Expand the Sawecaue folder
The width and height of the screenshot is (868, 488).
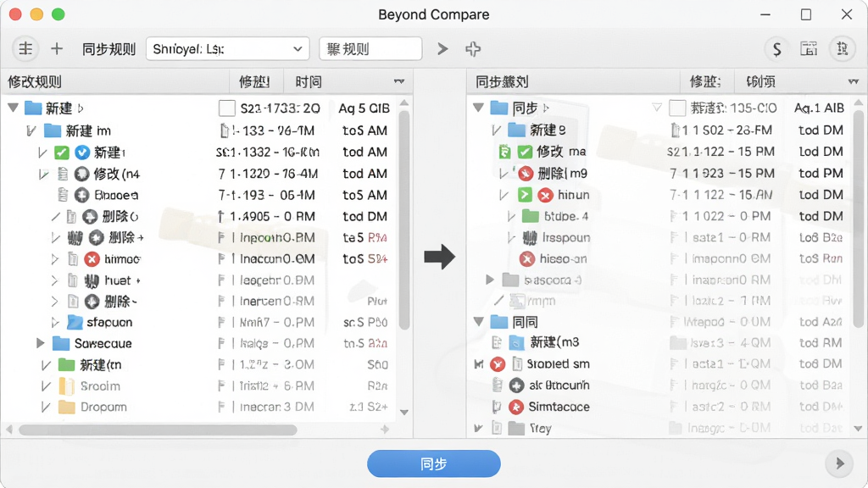pyautogui.click(x=40, y=343)
